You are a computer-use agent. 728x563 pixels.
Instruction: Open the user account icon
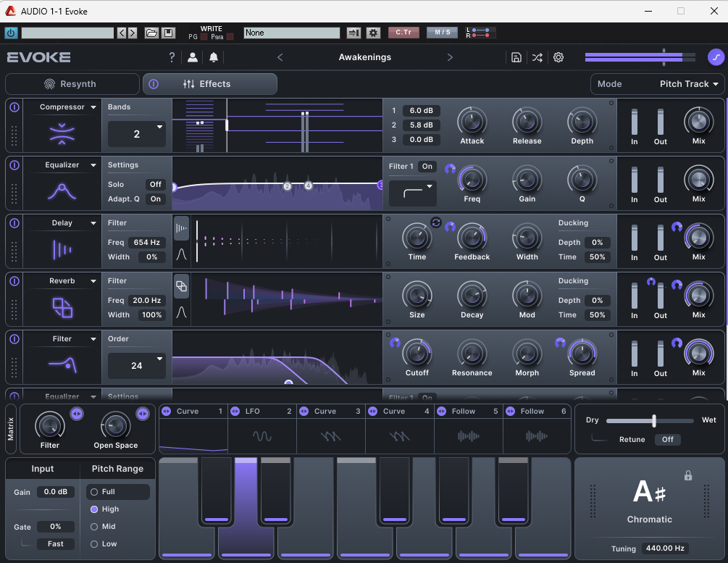point(193,57)
